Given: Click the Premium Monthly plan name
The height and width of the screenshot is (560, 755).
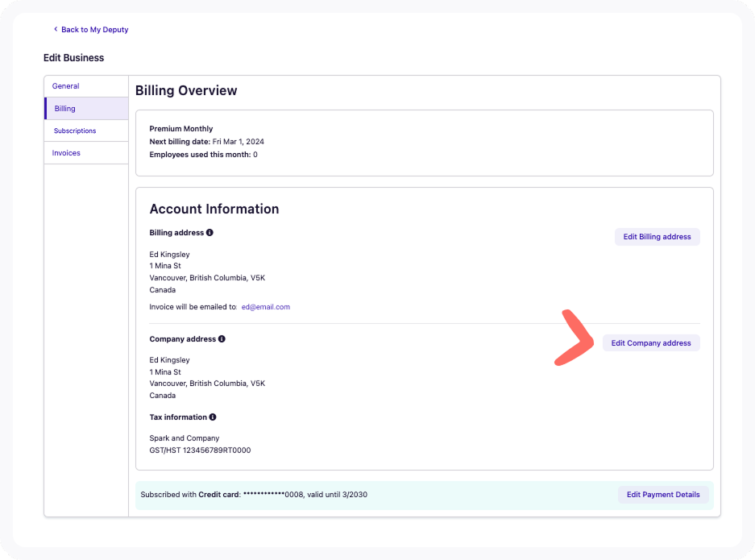Looking at the screenshot, I should [x=181, y=129].
